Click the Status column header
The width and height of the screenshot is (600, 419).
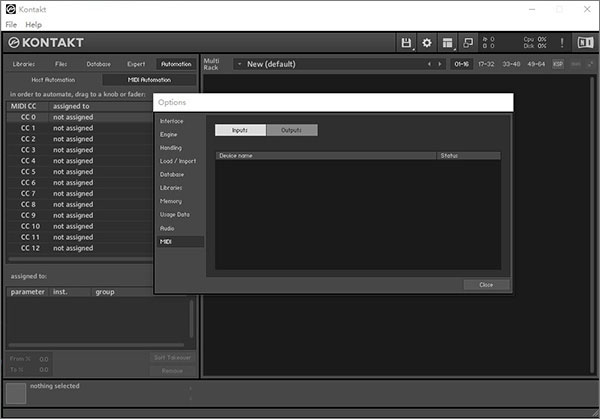point(468,156)
